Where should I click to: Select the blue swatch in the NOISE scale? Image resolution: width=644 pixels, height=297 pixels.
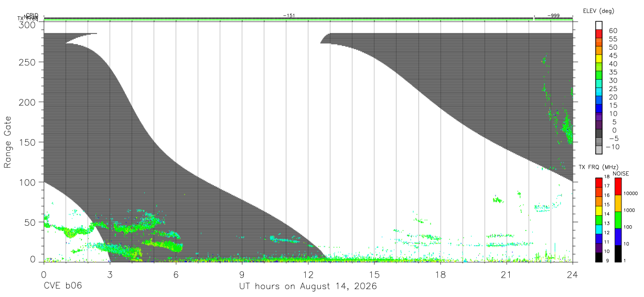tap(618, 237)
